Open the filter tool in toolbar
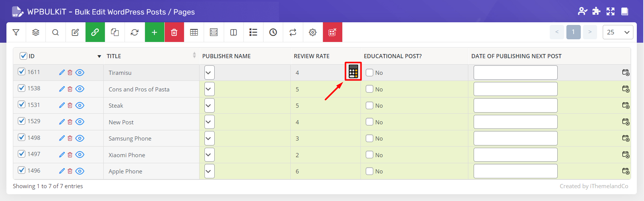Image resolution: width=644 pixels, height=201 pixels. (16, 32)
